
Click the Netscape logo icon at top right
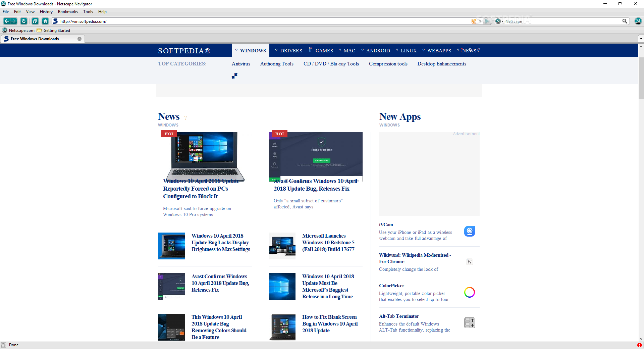pyautogui.click(x=638, y=21)
